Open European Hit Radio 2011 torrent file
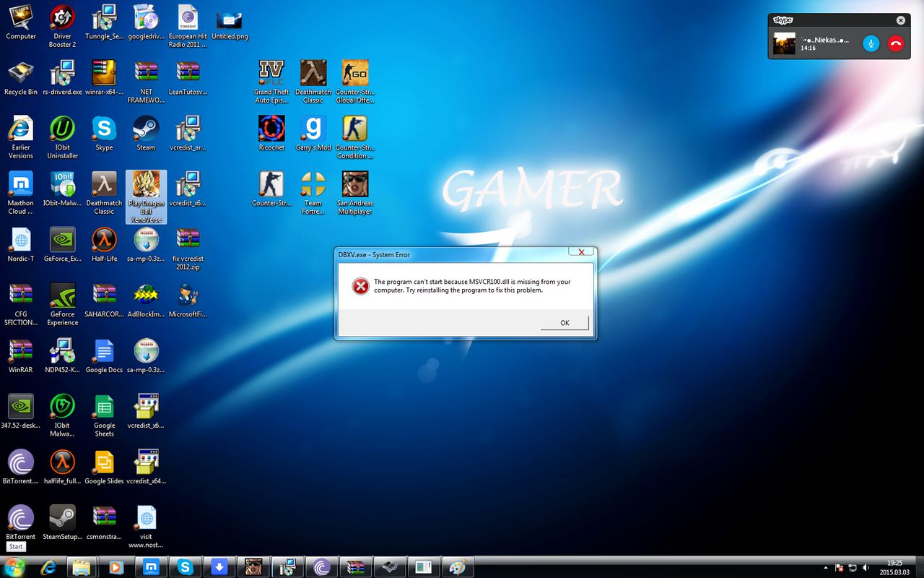The image size is (924, 578). tap(188, 26)
